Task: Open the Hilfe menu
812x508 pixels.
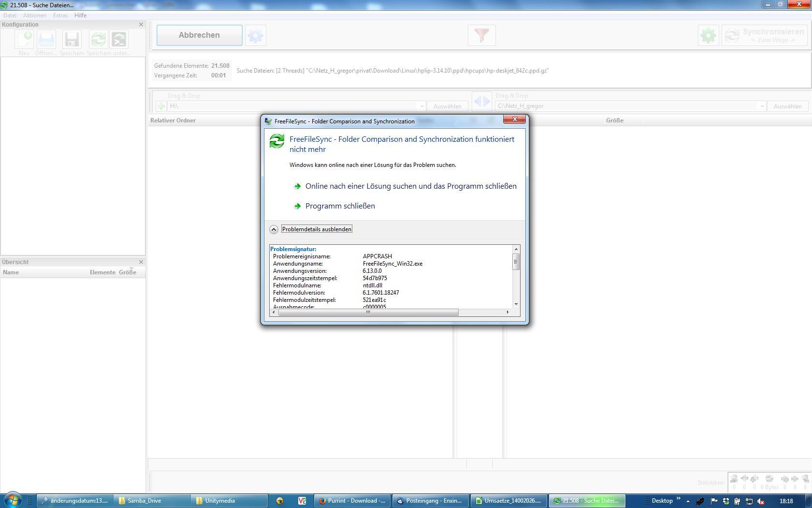Action: coord(80,15)
